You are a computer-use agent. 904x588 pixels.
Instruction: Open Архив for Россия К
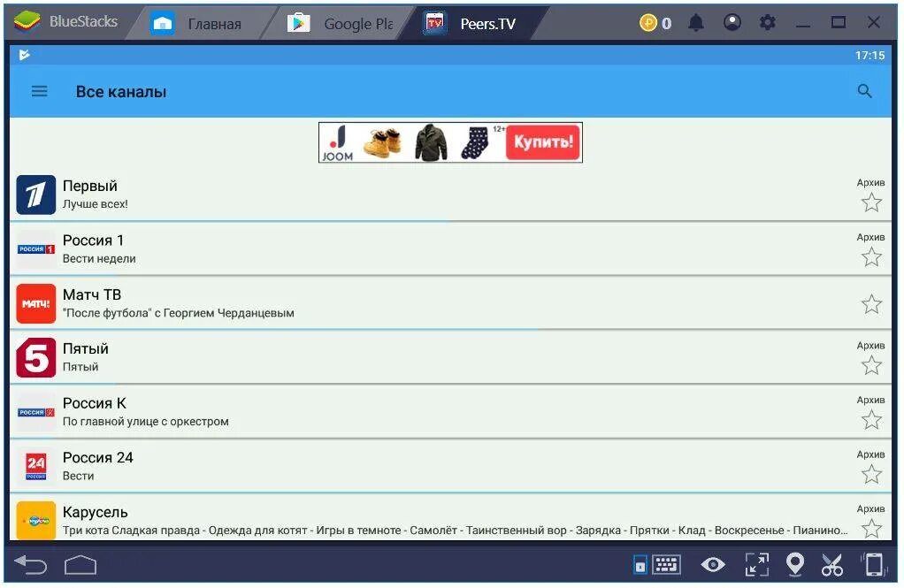[x=870, y=400]
